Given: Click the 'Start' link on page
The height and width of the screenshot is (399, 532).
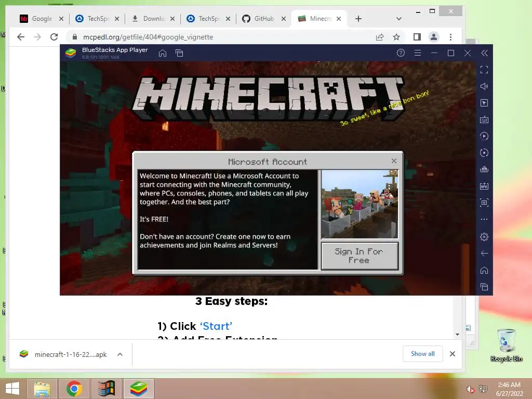Looking at the screenshot, I should (x=216, y=326).
